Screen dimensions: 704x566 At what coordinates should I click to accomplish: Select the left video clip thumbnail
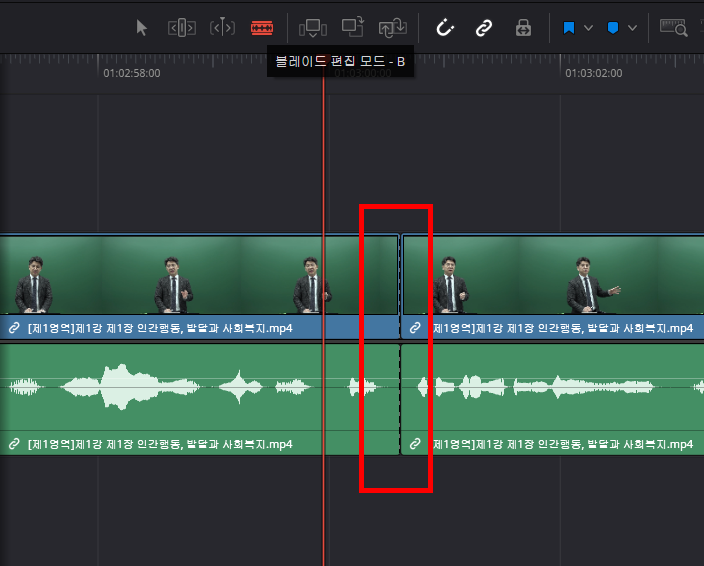click(199, 275)
